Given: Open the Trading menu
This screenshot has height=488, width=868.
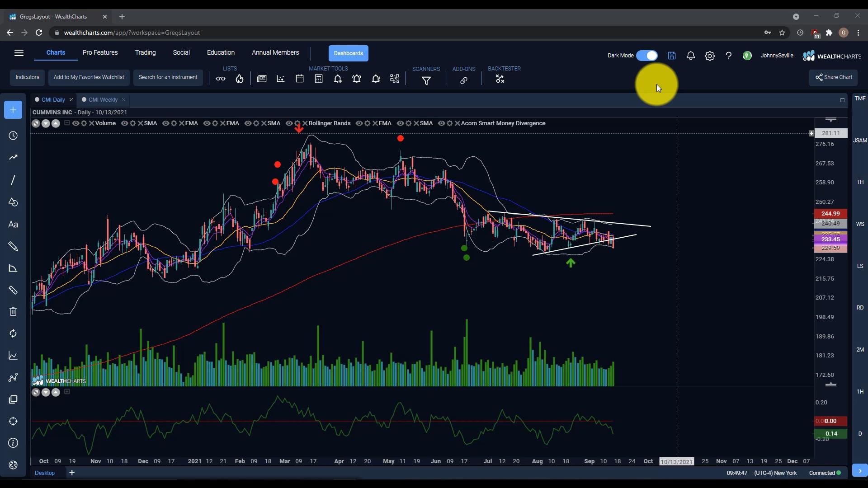Looking at the screenshot, I should (145, 52).
